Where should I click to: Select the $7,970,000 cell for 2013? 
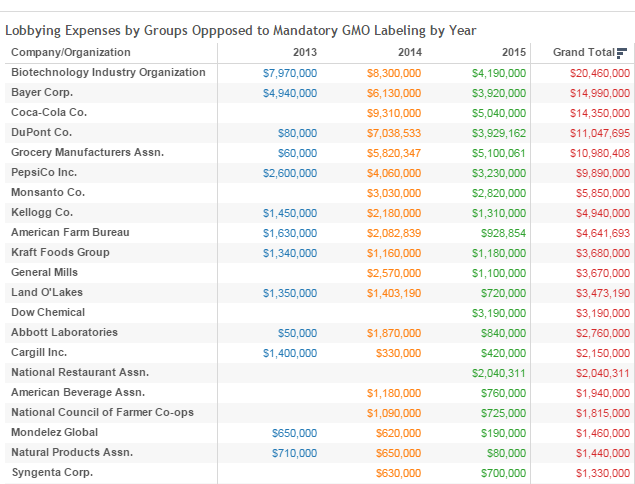point(290,73)
